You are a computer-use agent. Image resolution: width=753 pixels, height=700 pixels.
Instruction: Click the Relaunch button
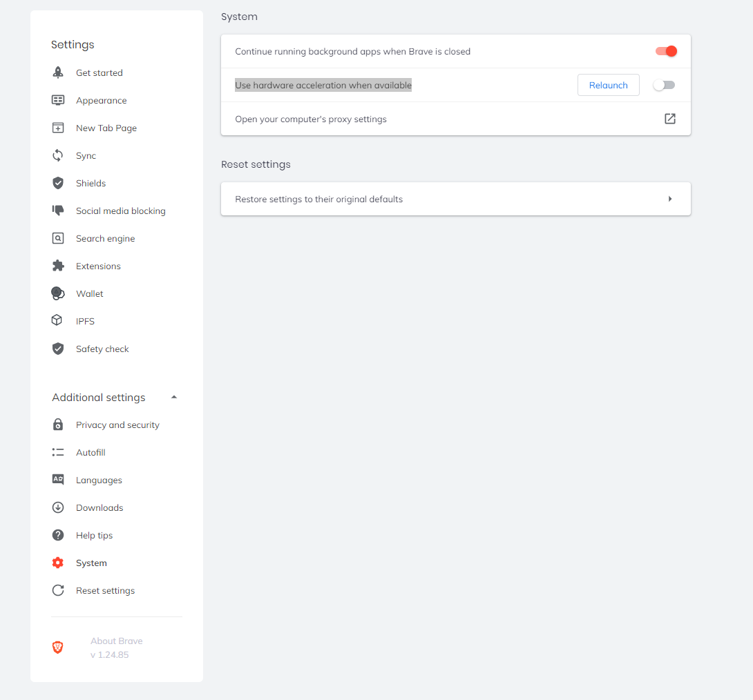[x=608, y=85]
